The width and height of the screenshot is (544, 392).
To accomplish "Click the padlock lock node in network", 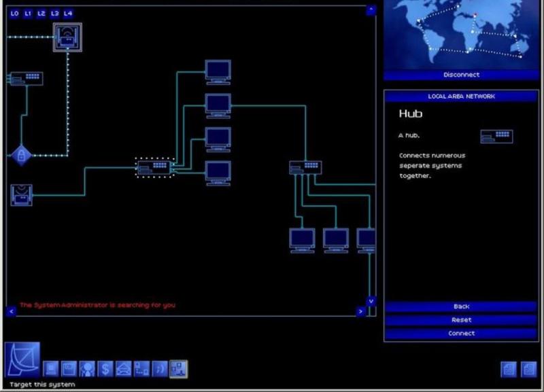I will tap(21, 156).
